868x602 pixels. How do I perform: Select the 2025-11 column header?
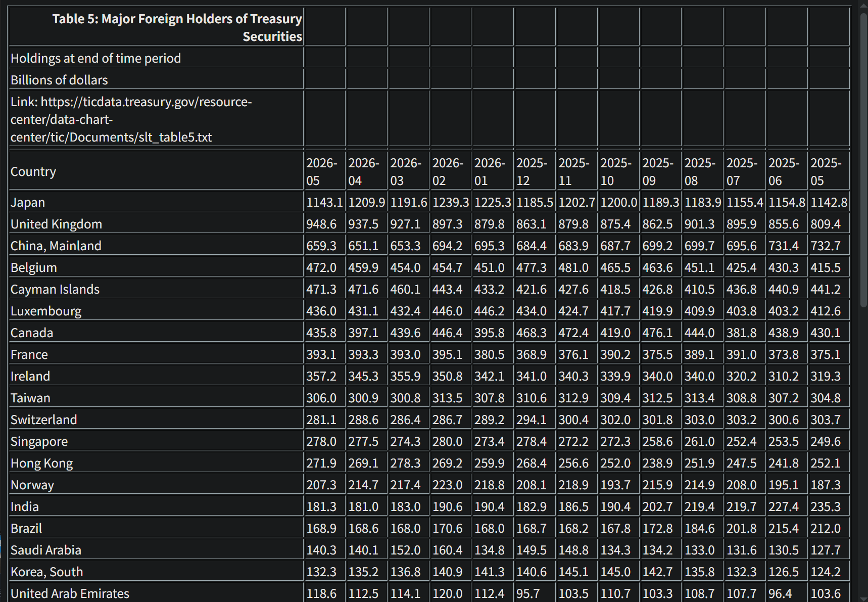pos(577,171)
